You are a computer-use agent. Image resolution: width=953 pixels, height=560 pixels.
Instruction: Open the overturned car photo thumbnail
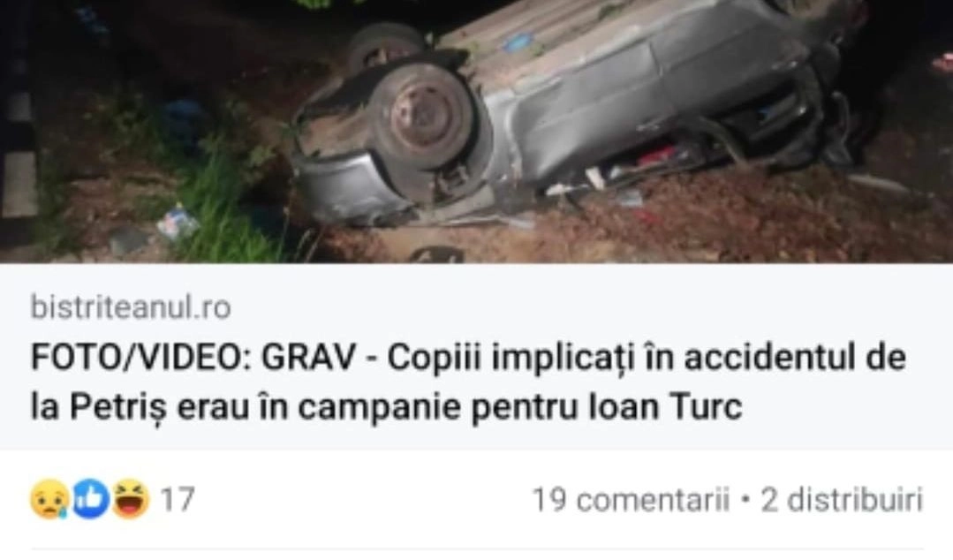pyautogui.click(x=477, y=132)
